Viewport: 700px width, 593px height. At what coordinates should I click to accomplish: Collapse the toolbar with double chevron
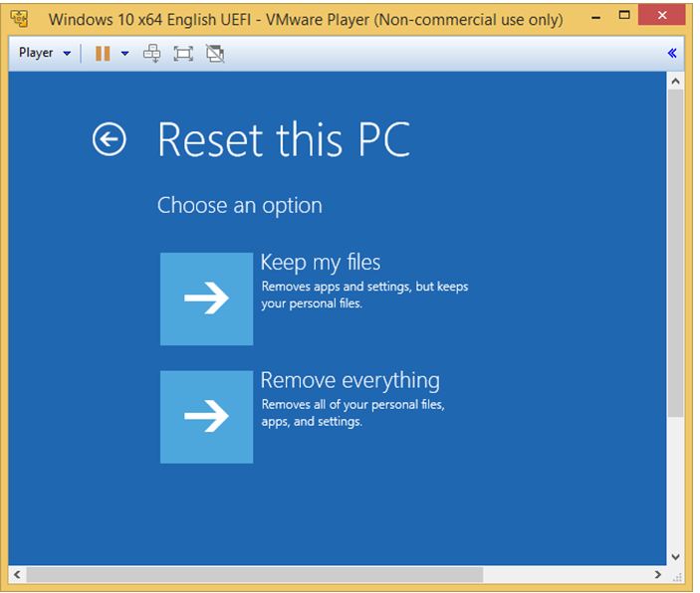click(x=672, y=53)
